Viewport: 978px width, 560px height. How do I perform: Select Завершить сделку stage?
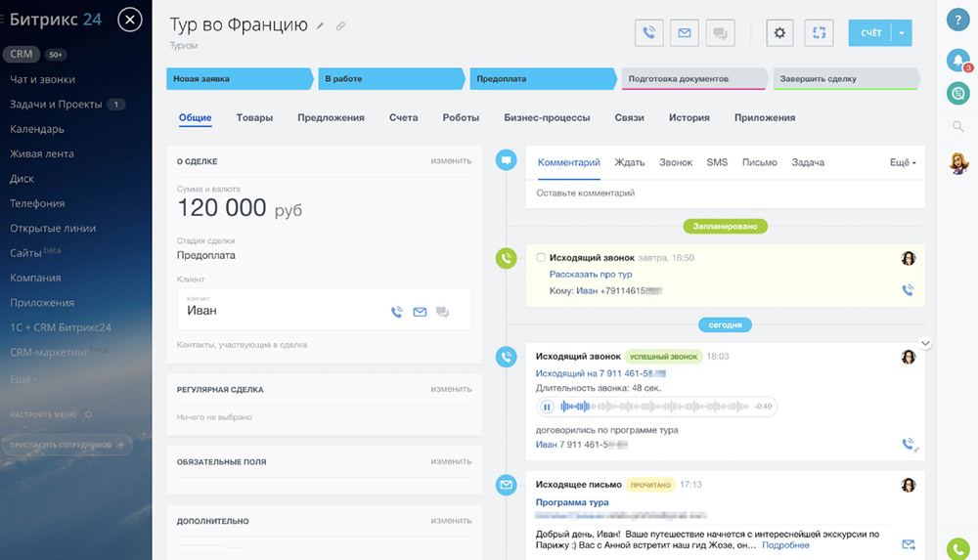[846, 78]
